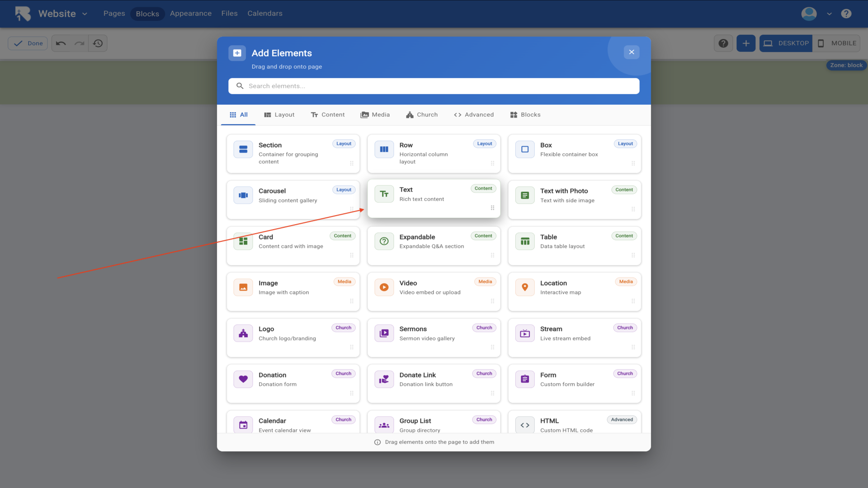868x488 pixels.
Task: Click the Donation heart icon
Action: tap(243, 379)
